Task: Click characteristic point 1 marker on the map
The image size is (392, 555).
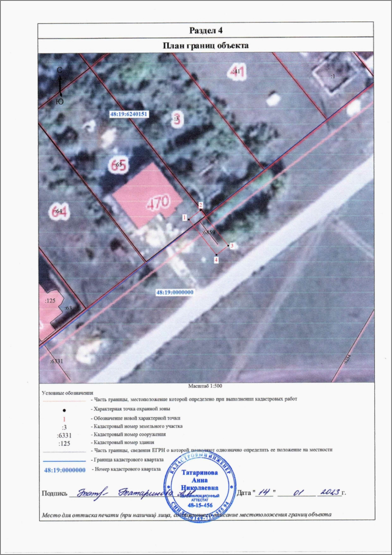Action: point(188,218)
